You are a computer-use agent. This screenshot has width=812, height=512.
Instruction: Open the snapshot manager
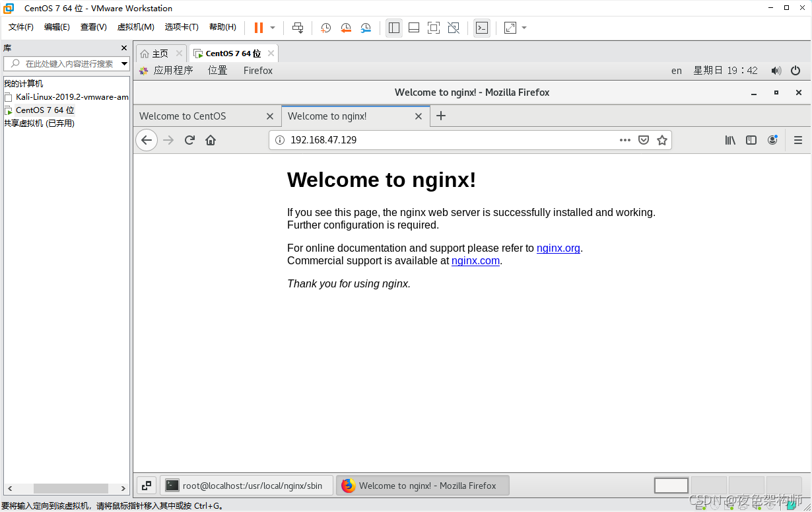point(366,28)
